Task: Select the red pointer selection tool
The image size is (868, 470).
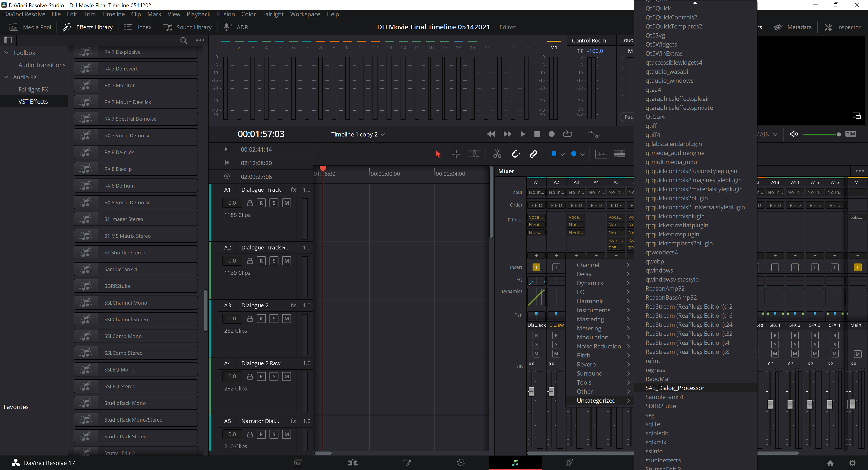Action: pyautogui.click(x=438, y=154)
